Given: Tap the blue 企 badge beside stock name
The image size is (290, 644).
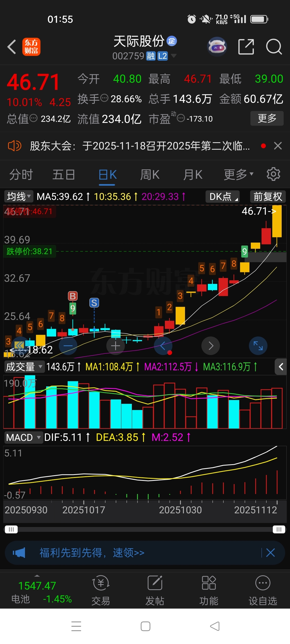Looking at the screenshot, I should pos(172,41).
